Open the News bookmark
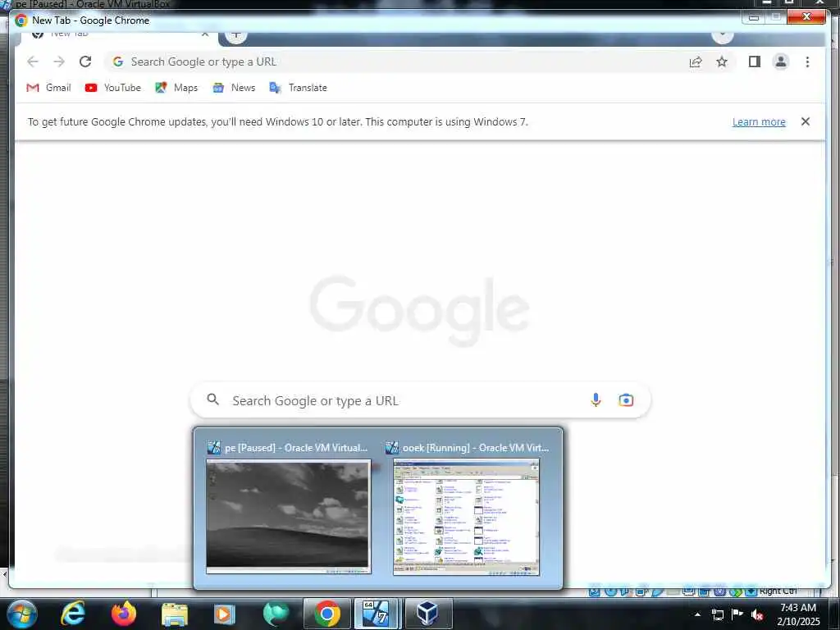840x630 pixels. tap(234, 88)
